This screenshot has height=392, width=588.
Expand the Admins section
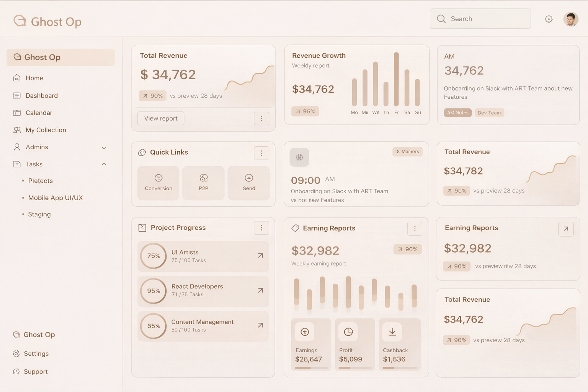point(104,147)
